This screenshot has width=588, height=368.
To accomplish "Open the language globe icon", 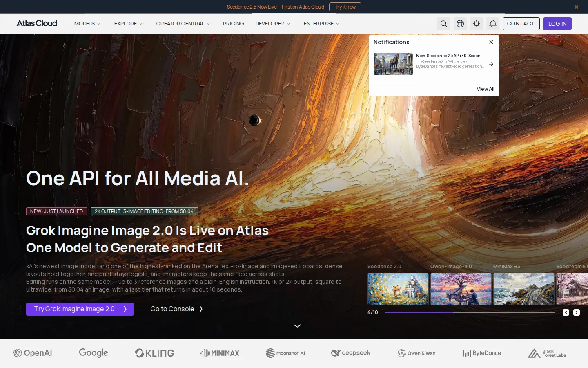I will (460, 24).
